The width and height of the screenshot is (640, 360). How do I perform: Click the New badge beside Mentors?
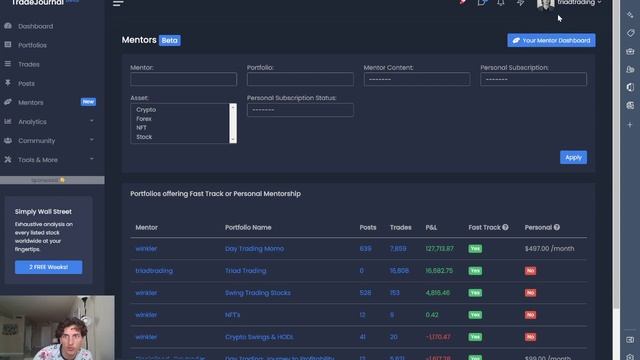pyautogui.click(x=88, y=102)
